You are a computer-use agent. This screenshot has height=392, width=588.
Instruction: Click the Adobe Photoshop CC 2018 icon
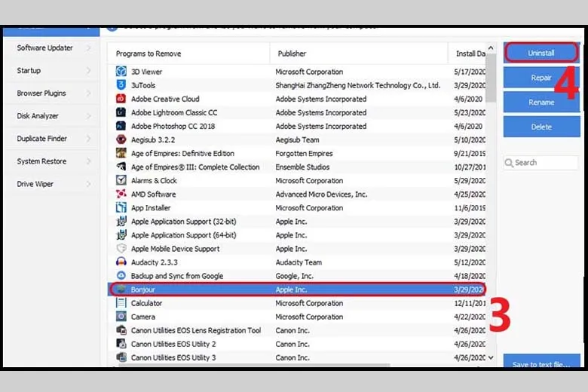tap(121, 126)
